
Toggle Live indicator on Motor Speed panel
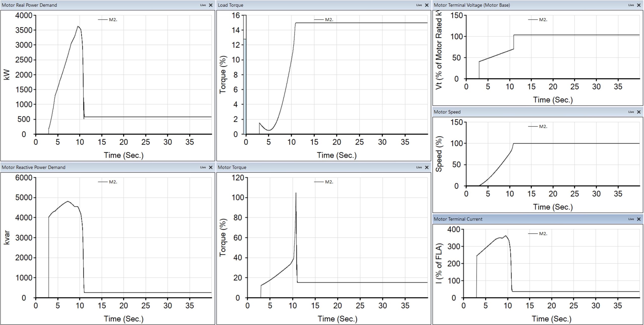coord(631,112)
